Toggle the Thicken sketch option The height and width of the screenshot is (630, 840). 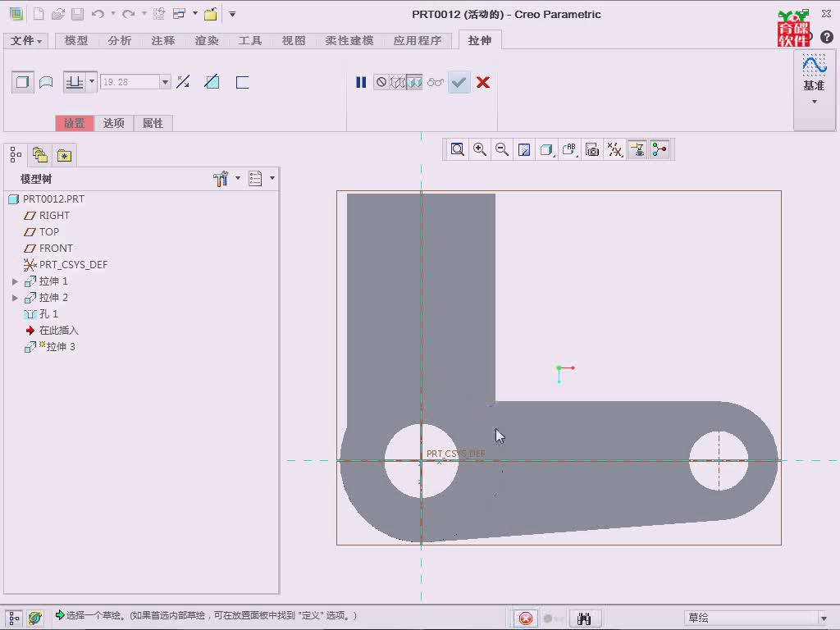(242, 82)
